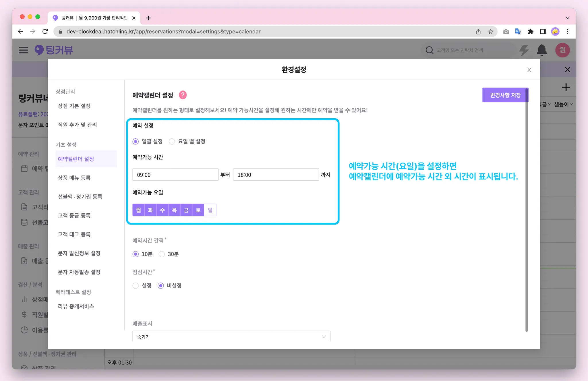Click the search magnifier icon
588x381 pixels.
pyautogui.click(x=429, y=50)
